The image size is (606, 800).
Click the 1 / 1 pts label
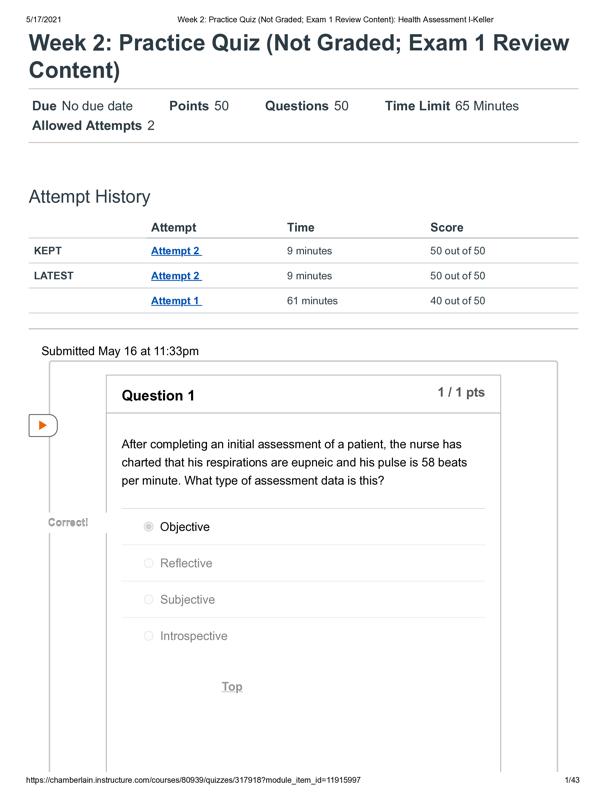pyautogui.click(x=461, y=393)
